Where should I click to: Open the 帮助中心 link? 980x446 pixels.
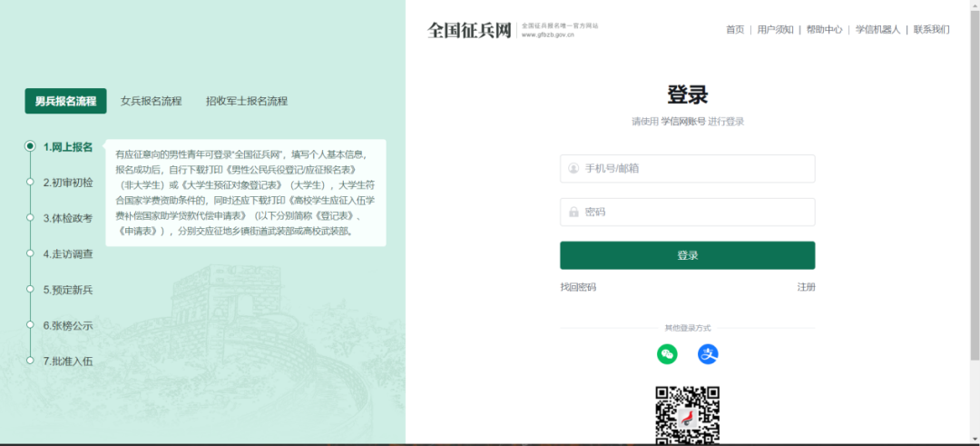click(824, 29)
